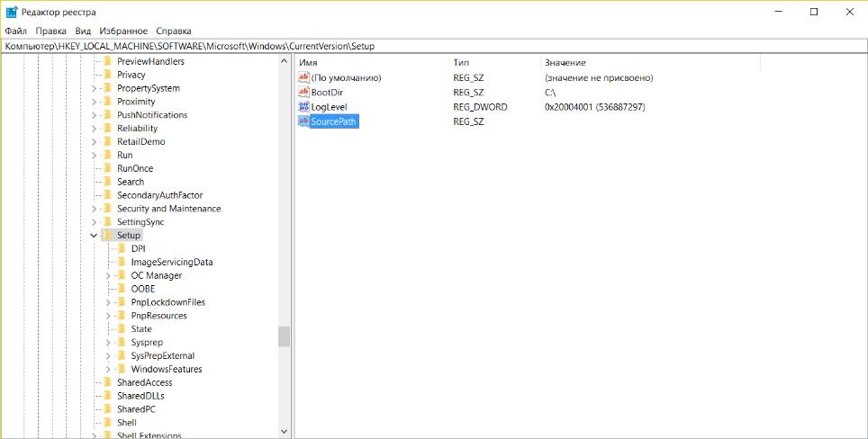The height and width of the screenshot is (439, 868).
Task: Expand the RetailDemo key
Action: [x=94, y=141]
